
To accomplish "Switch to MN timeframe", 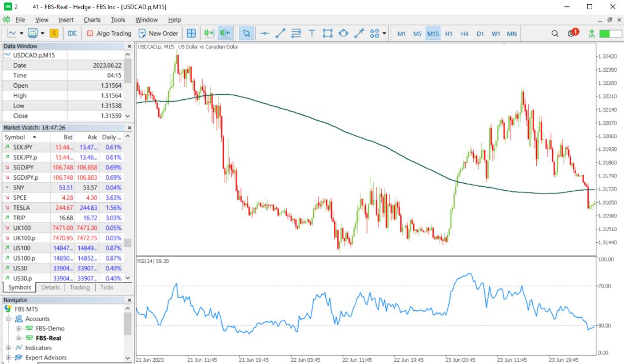I will 512,34.
